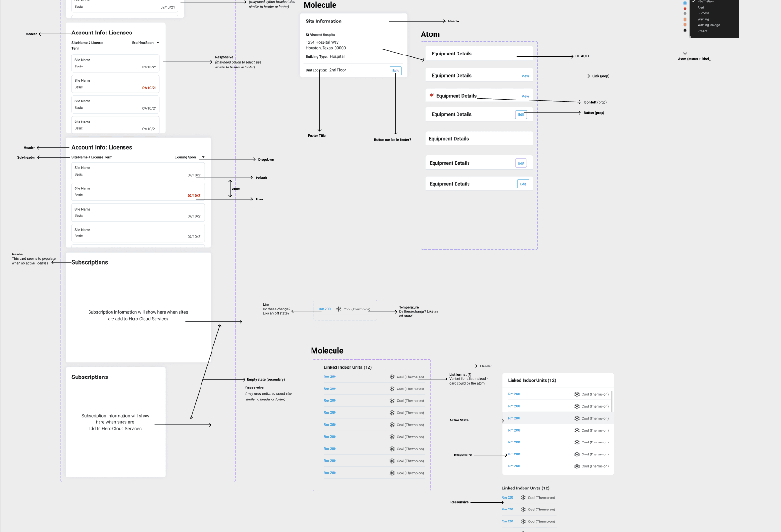
Task: Choose Predict in the status menu
Action: tap(702, 31)
